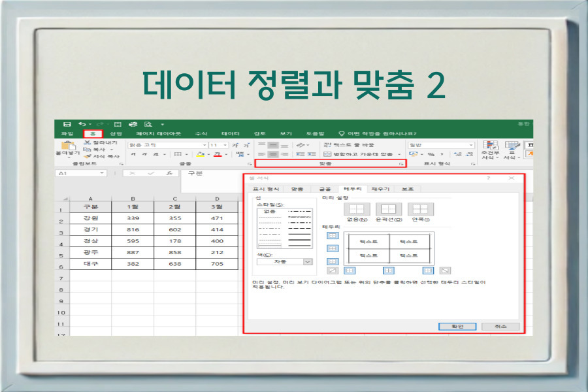
Task: Open the File tab
Action: [67, 133]
